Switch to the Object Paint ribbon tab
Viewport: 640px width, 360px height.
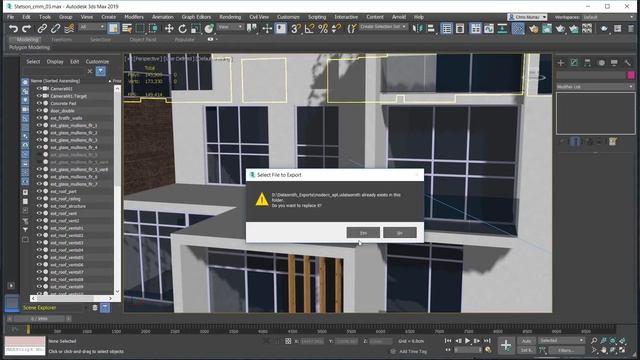pos(143,40)
